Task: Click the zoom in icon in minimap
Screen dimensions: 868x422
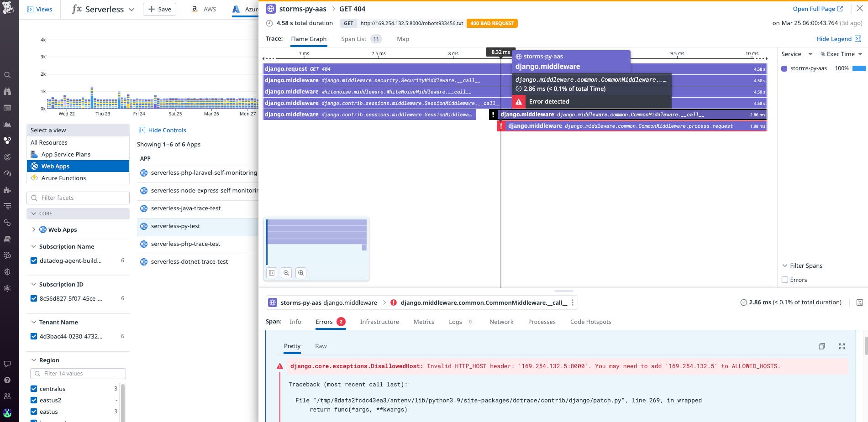Action: click(301, 273)
